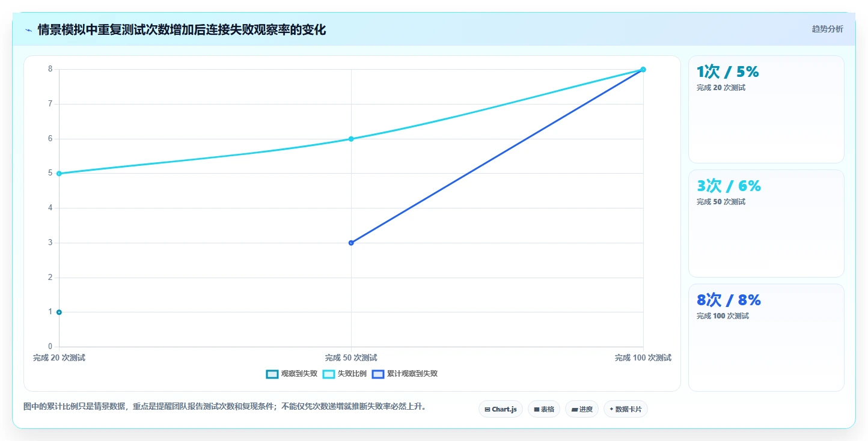Select the 数据卡片 chip

(626, 409)
